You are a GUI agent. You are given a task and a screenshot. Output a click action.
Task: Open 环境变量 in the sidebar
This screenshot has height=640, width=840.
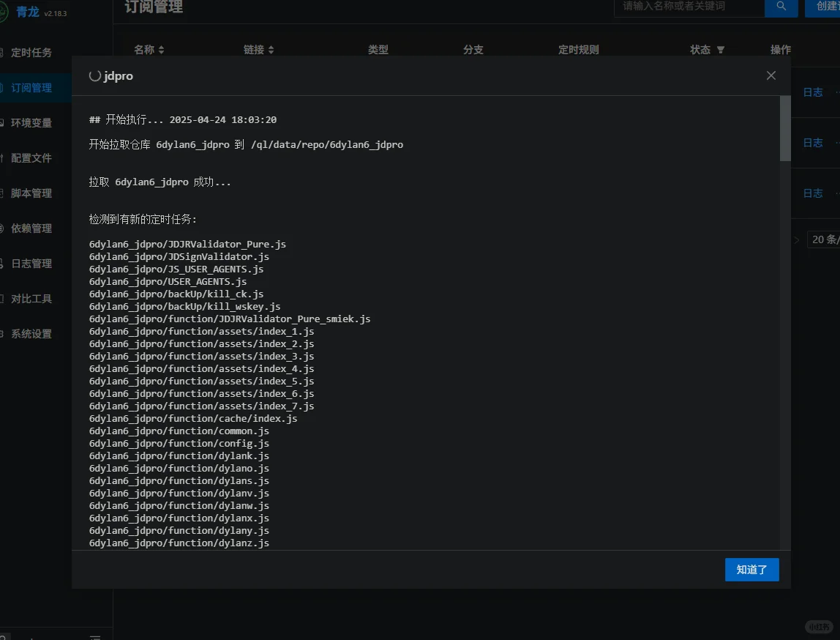[x=31, y=123]
